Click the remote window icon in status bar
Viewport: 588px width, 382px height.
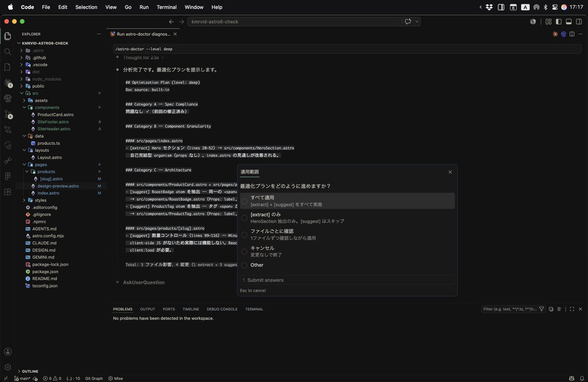coord(6,378)
